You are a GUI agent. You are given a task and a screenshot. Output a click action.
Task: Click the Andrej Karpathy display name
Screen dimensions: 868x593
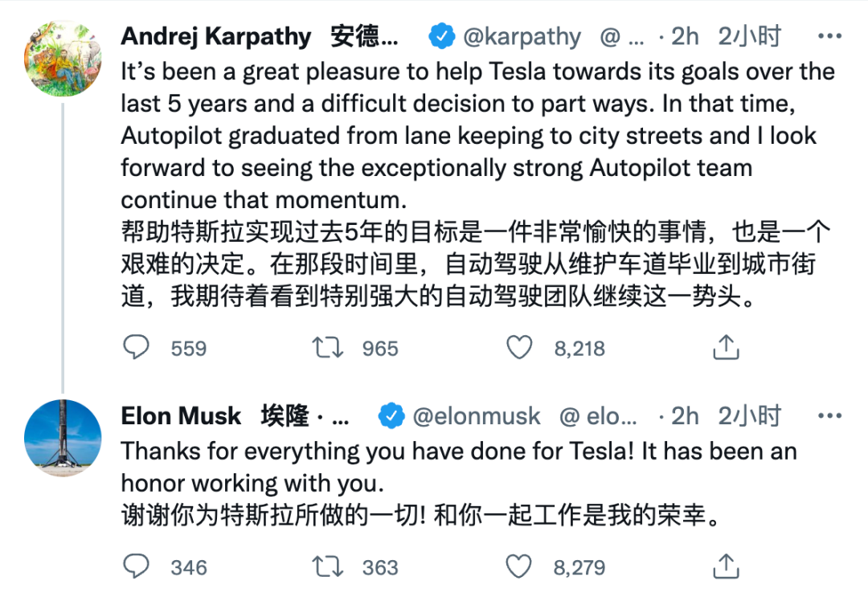click(x=216, y=36)
